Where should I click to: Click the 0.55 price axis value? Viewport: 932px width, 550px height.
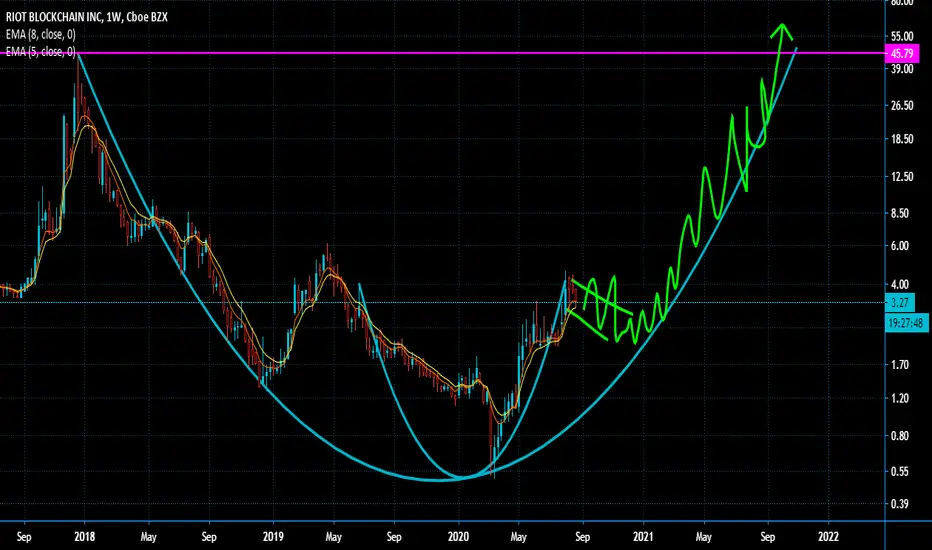pyautogui.click(x=900, y=472)
